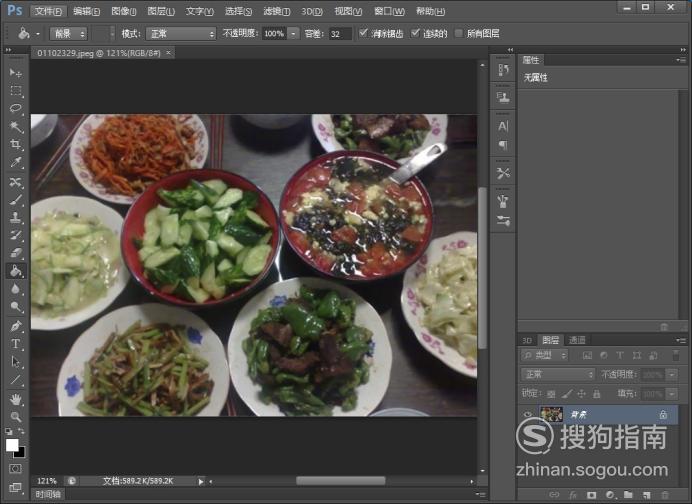Select the History Brush tool

[16, 235]
